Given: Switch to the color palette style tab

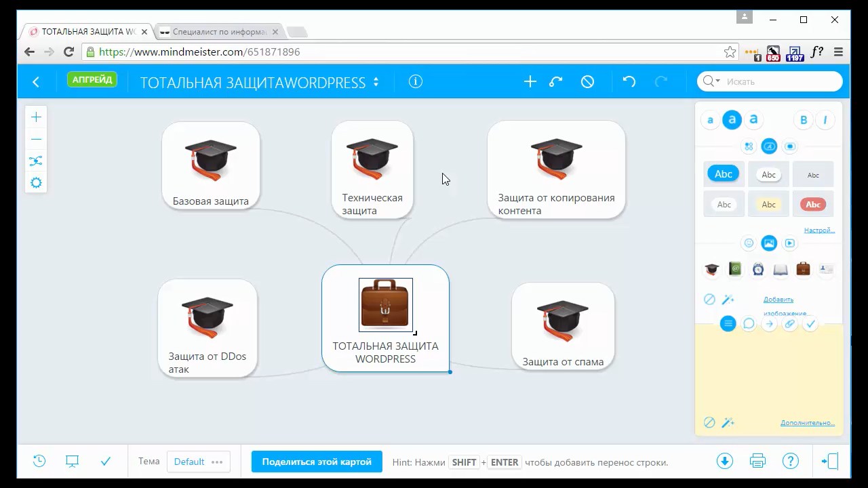Looking at the screenshot, I should tap(749, 146).
